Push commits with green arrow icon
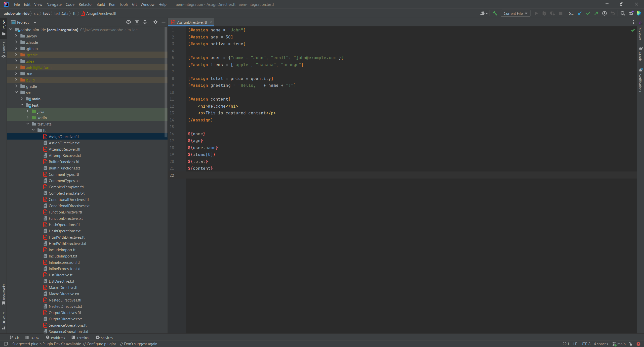This screenshot has width=644, height=347. (x=596, y=13)
